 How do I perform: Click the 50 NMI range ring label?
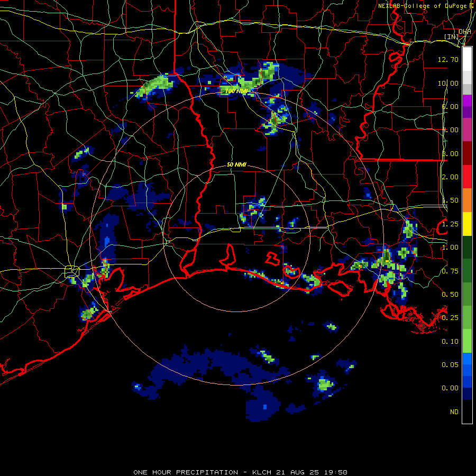click(x=236, y=164)
